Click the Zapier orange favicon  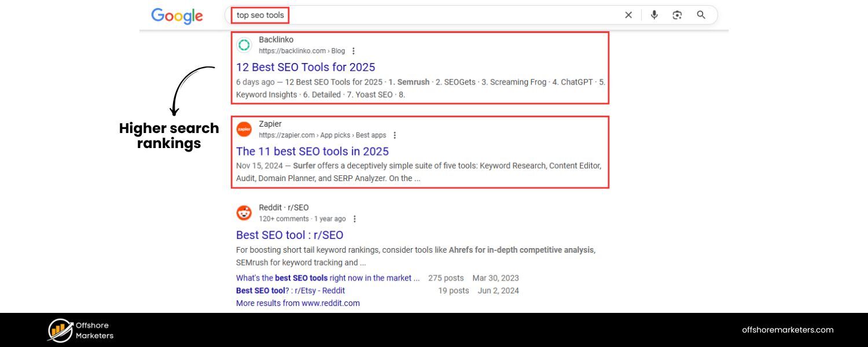(244, 129)
